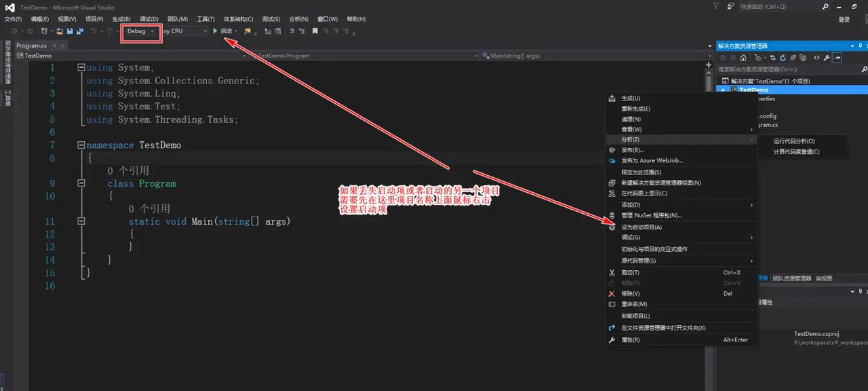Click the Properties wrench icon in Solution Explorer
The width and height of the screenshot is (868, 391).
click(827, 58)
